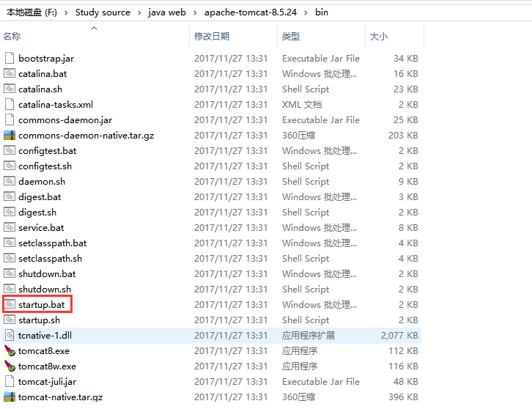Click the setclasspath.bat file icon
The image size is (532, 409).
10,243
